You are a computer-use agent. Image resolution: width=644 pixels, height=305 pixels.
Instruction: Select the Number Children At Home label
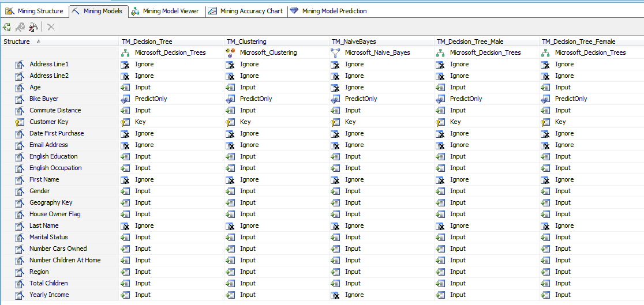pyautogui.click(x=65, y=260)
